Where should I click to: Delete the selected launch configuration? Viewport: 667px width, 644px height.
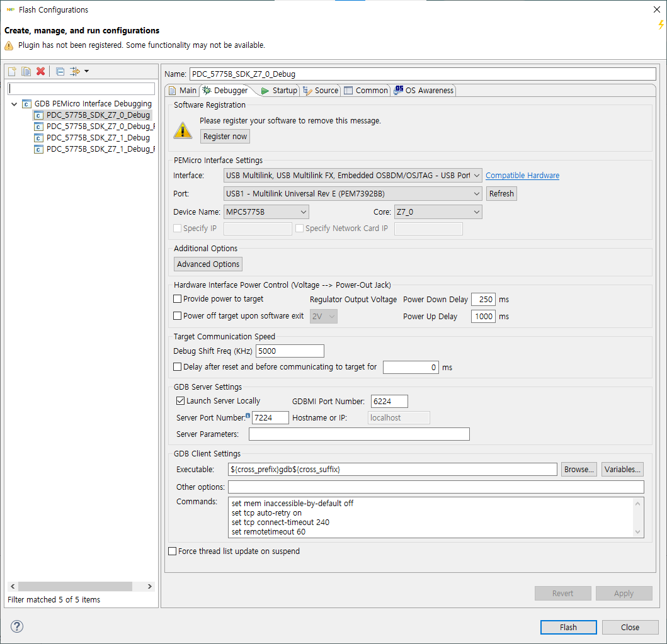pos(40,71)
